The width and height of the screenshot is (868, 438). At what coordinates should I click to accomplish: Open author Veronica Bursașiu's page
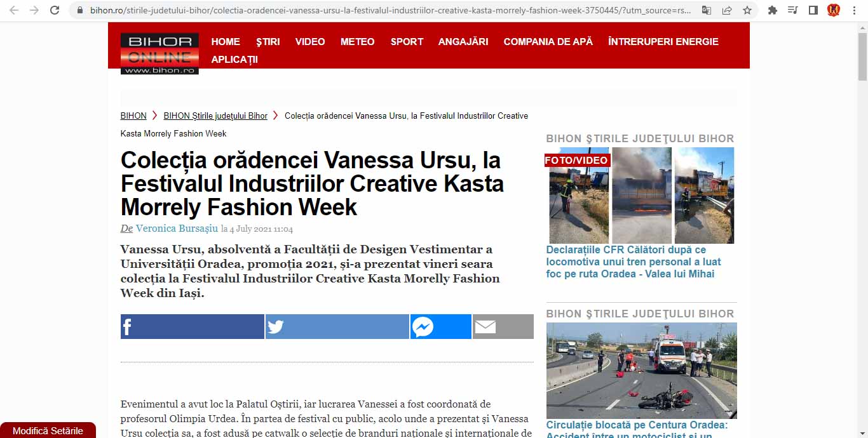(177, 229)
